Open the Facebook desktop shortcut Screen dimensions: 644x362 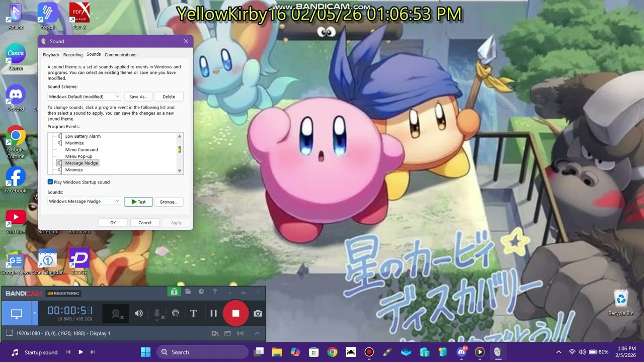tap(16, 180)
